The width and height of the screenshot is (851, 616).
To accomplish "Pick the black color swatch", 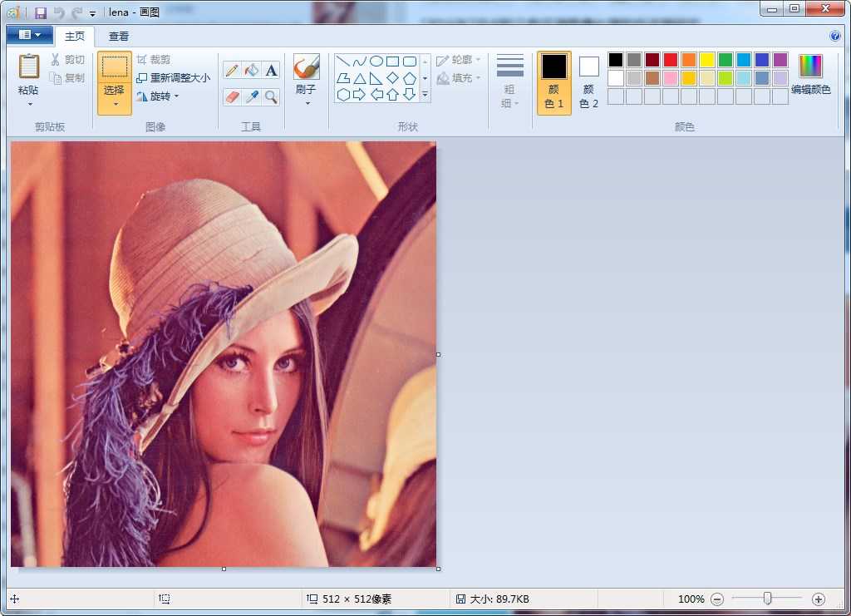I will tap(616, 60).
